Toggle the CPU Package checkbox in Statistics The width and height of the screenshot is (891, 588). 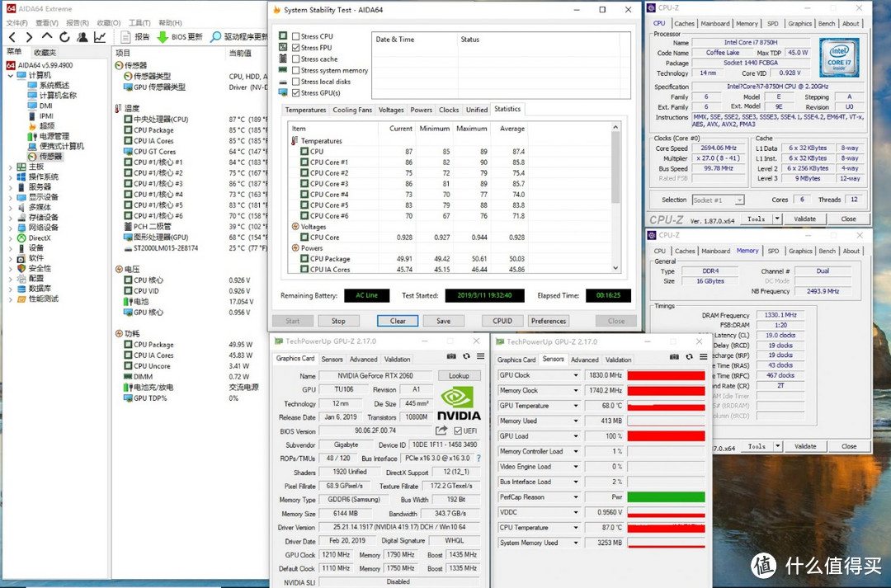[304, 259]
